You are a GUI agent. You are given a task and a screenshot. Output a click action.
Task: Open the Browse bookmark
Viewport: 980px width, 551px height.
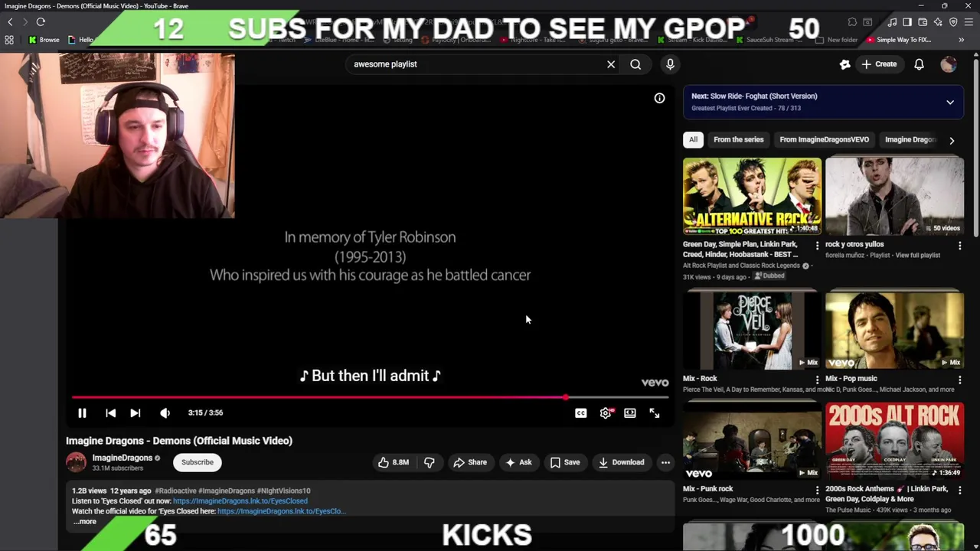[44, 40]
